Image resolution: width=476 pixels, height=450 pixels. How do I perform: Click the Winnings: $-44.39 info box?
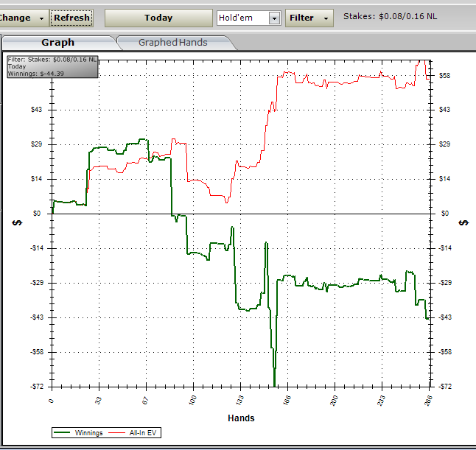tap(52, 67)
